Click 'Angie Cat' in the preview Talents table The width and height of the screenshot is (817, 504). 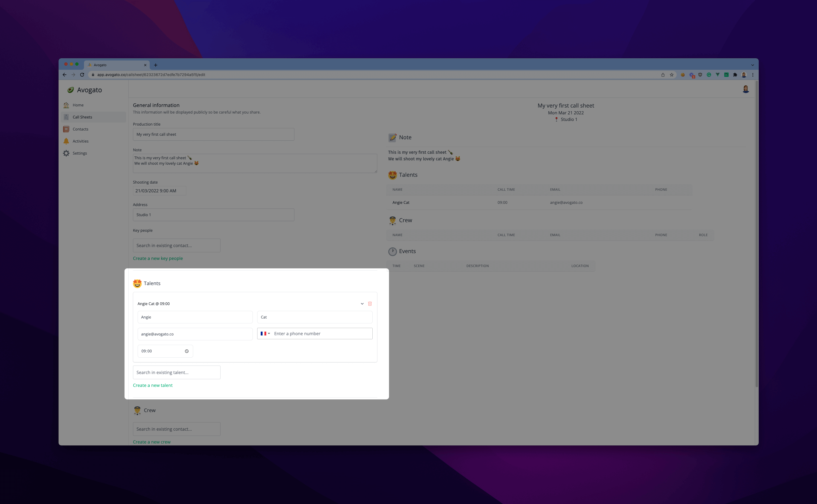(x=401, y=202)
